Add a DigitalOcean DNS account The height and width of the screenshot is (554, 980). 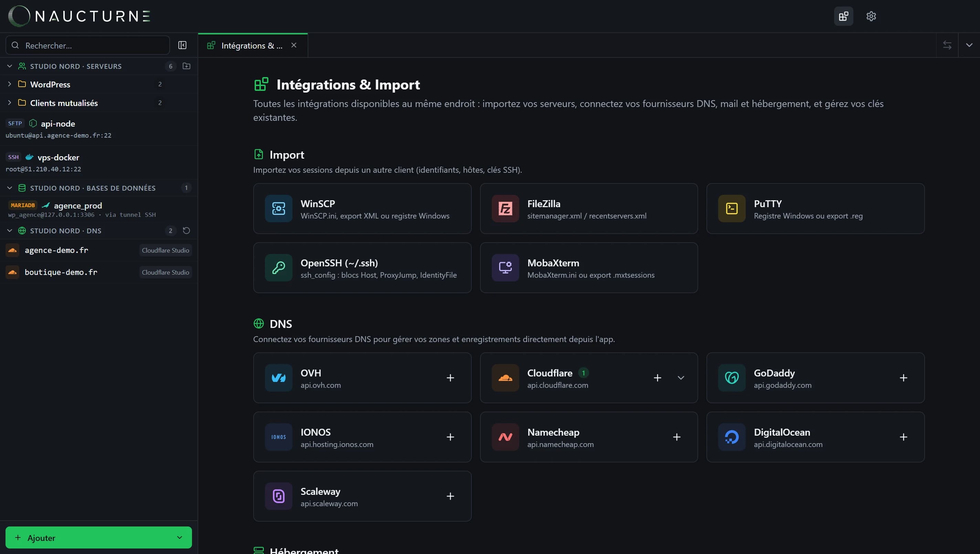click(x=903, y=437)
